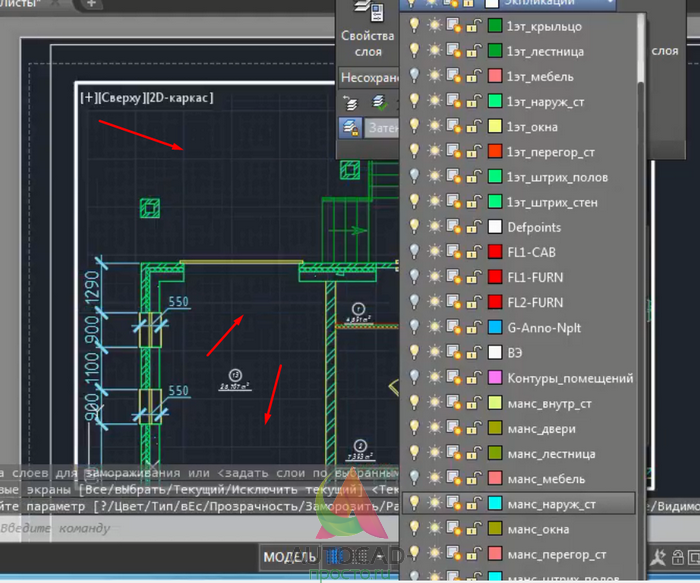Screen dimensions: 700x583
Task: Select the ВЭ layer name
Action: point(515,353)
